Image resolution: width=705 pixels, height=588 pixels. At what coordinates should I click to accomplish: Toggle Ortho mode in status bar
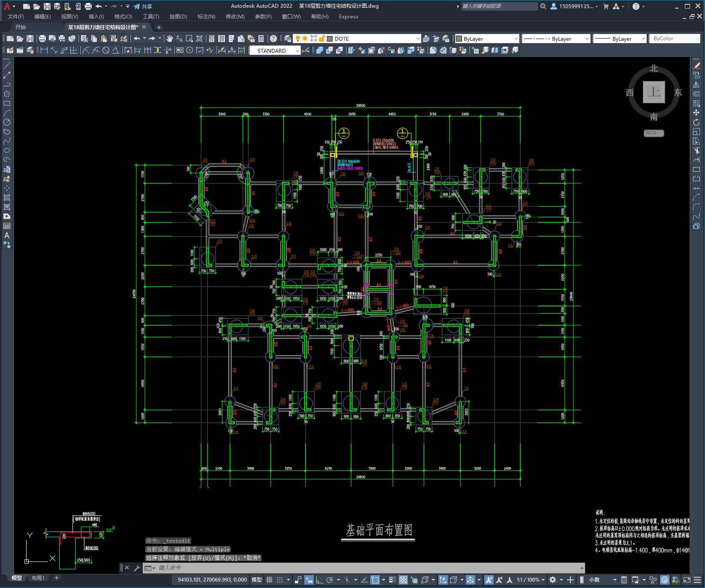(319, 580)
